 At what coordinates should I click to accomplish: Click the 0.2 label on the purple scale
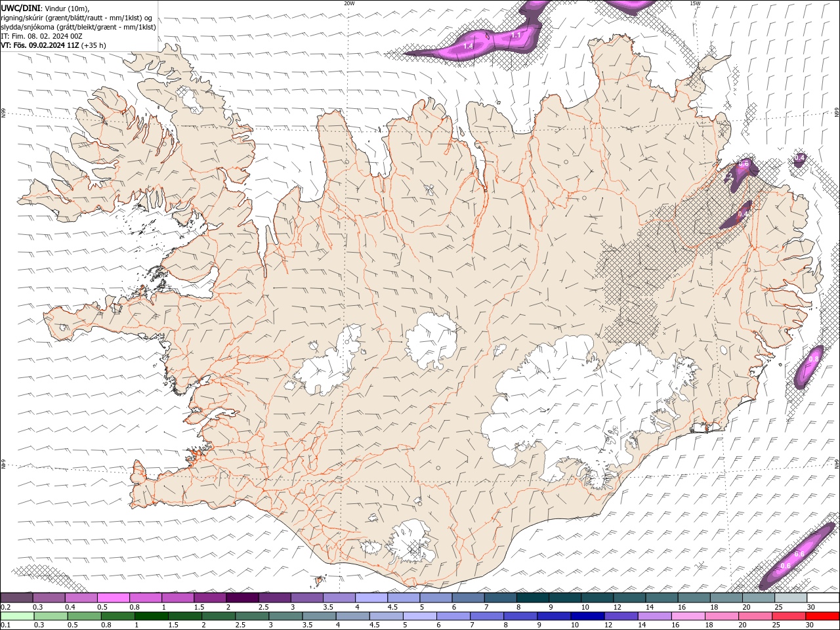click(5, 607)
